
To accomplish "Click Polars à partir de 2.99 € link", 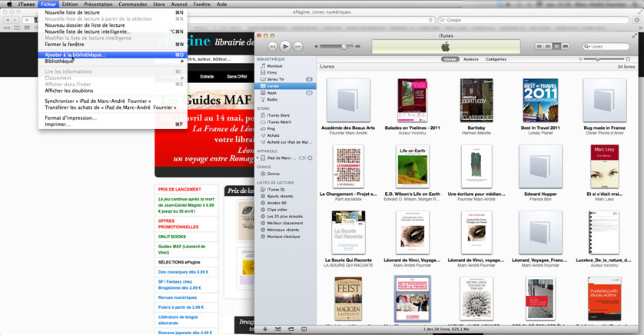I will 181,307.
